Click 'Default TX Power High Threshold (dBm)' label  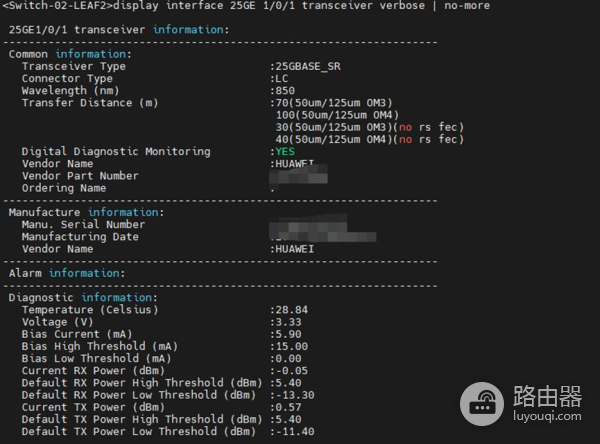142,420
